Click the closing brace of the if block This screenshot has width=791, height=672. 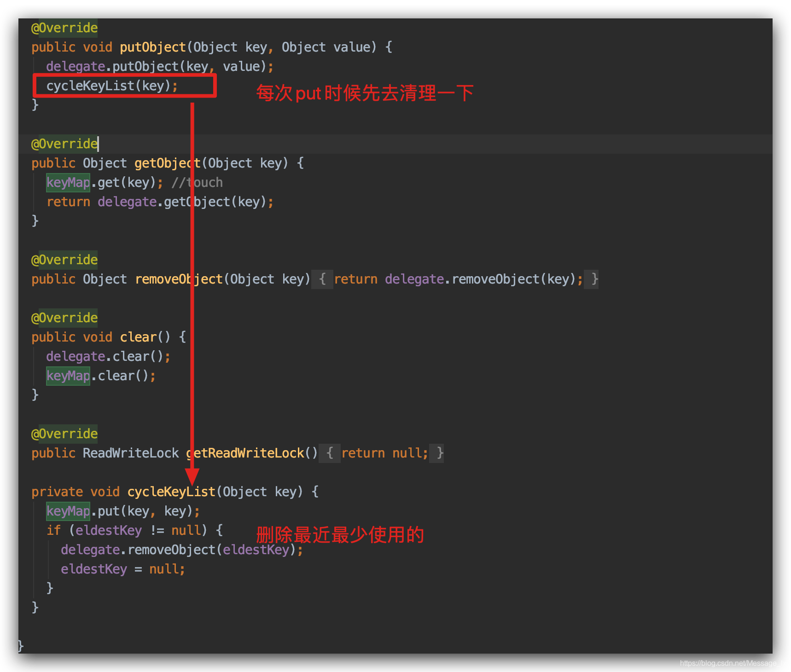50,589
